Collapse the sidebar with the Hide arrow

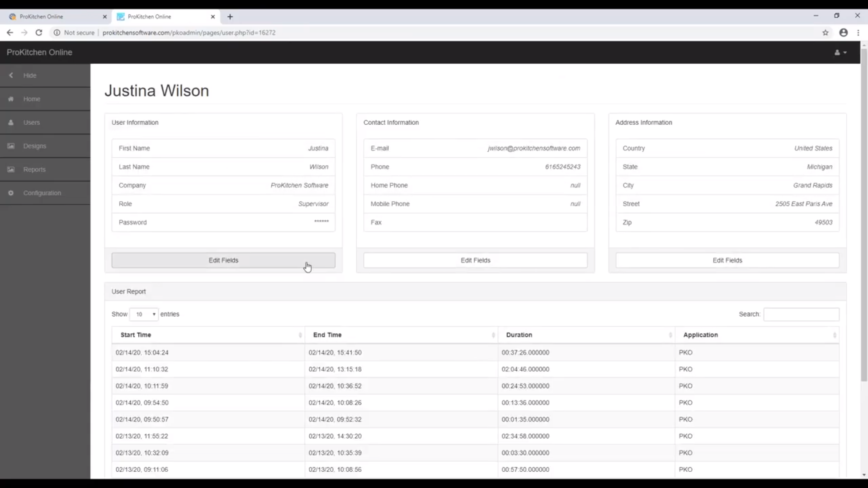click(x=11, y=75)
